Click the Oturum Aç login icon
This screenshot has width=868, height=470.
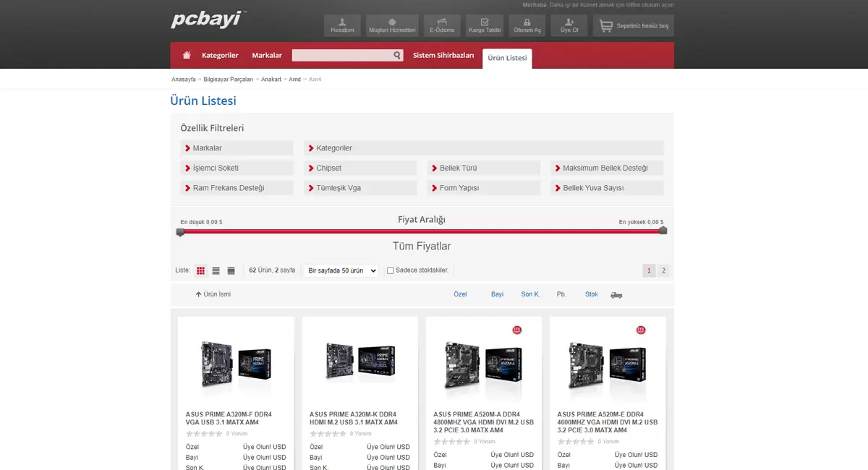[x=527, y=25]
